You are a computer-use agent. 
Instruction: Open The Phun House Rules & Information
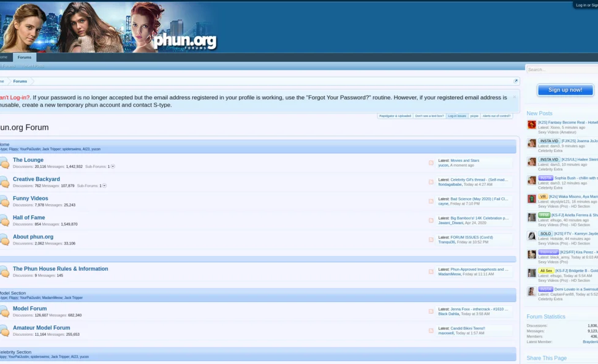click(60, 268)
